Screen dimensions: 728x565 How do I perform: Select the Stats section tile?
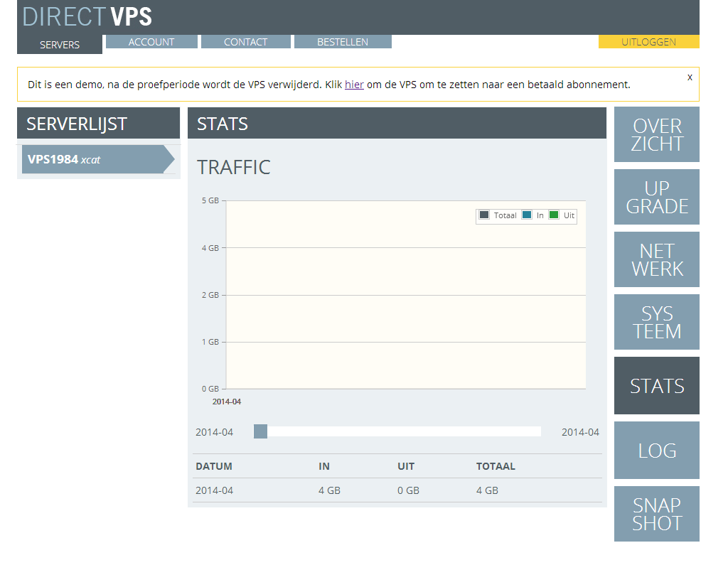click(x=656, y=385)
